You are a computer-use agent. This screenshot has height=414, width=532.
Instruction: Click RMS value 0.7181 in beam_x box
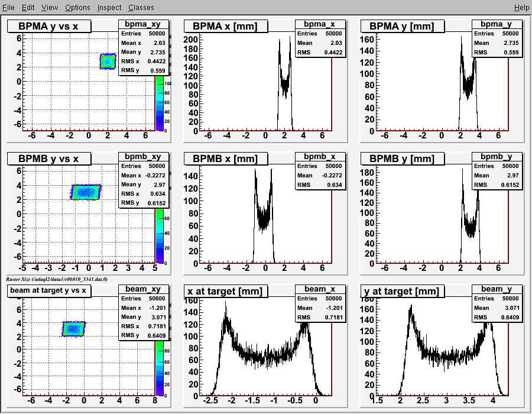[x=333, y=317]
